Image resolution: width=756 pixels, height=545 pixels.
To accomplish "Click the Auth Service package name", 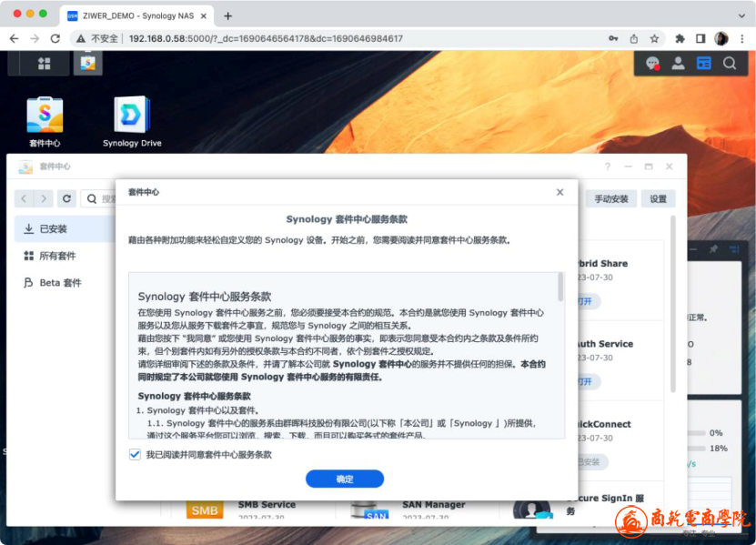I will pyautogui.click(x=606, y=344).
